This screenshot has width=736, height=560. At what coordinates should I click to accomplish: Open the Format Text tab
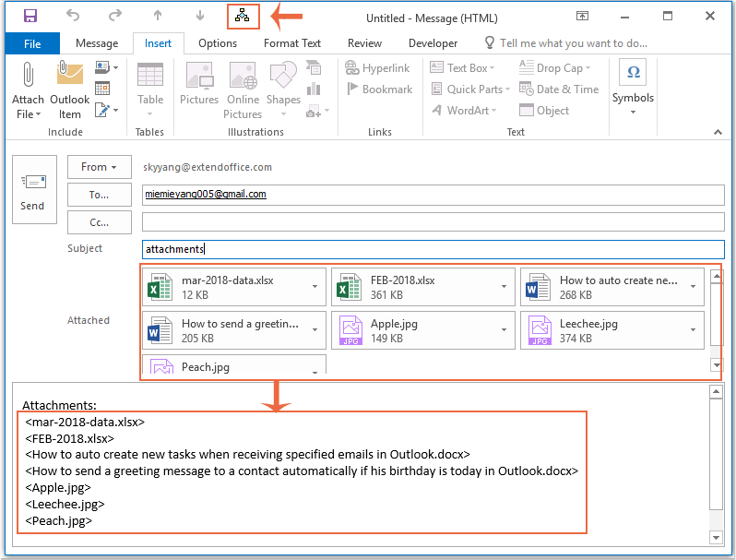(x=292, y=43)
